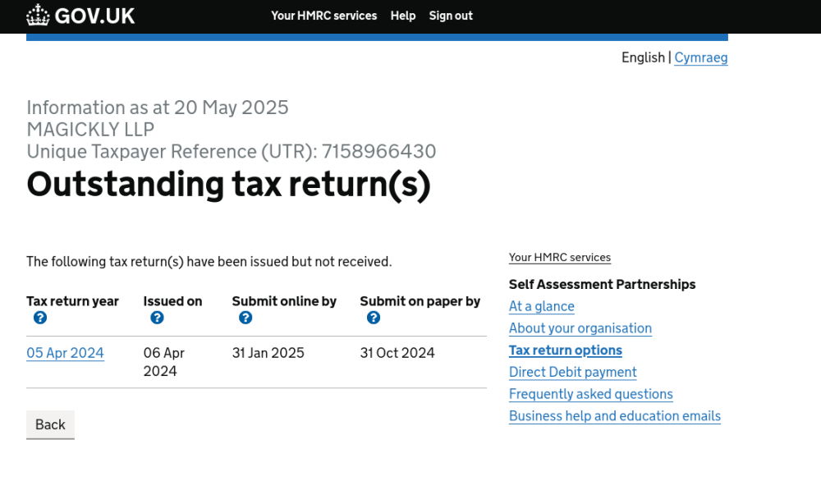The height and width of the screenshot is (504, 821).
Task: Sign out of the HMRC account
Action: coord(451,16)
